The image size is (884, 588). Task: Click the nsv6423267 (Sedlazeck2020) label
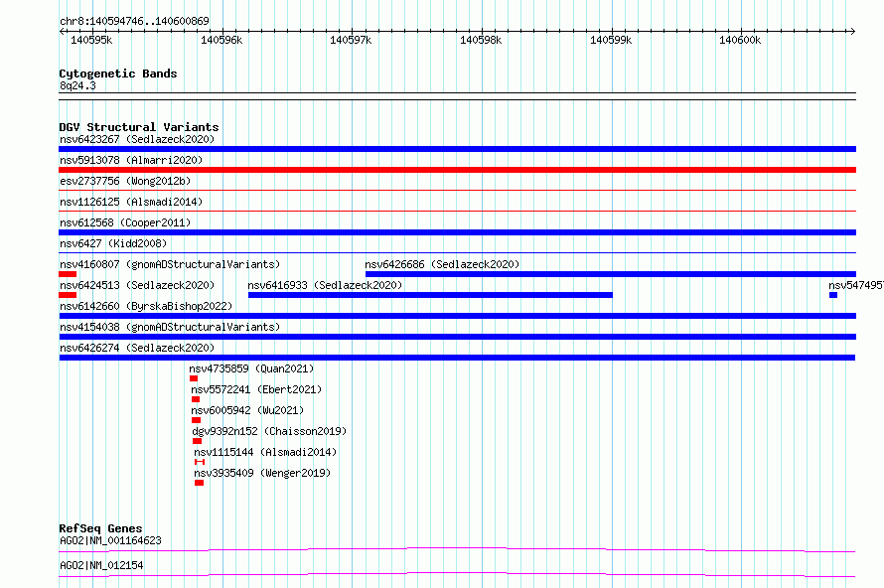point(137,139)
